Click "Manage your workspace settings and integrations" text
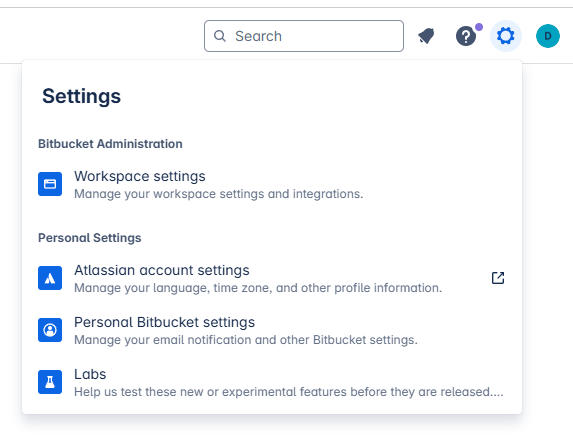 point(219,194)
